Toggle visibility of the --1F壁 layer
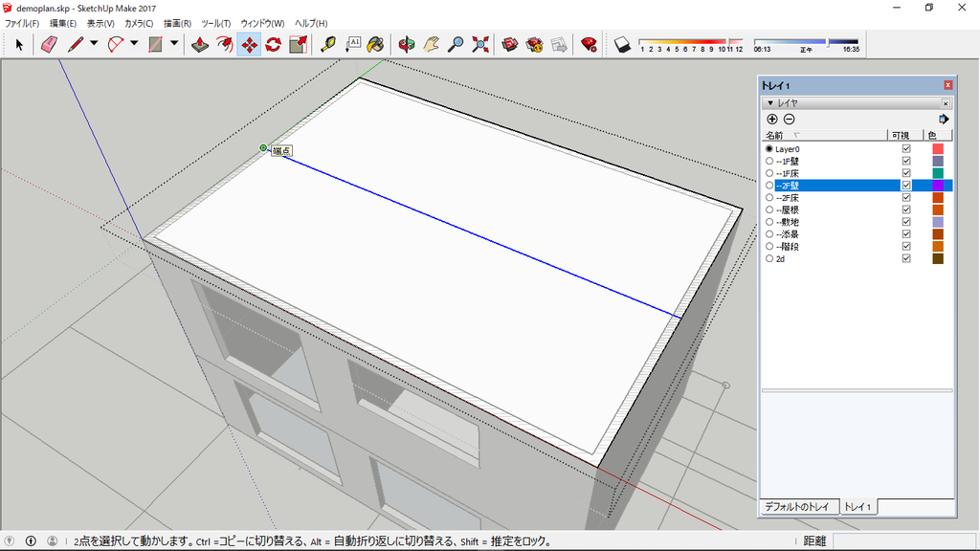The height and width of the screenshot is (551, 980). pyautogui.click(x=906, y=161)
